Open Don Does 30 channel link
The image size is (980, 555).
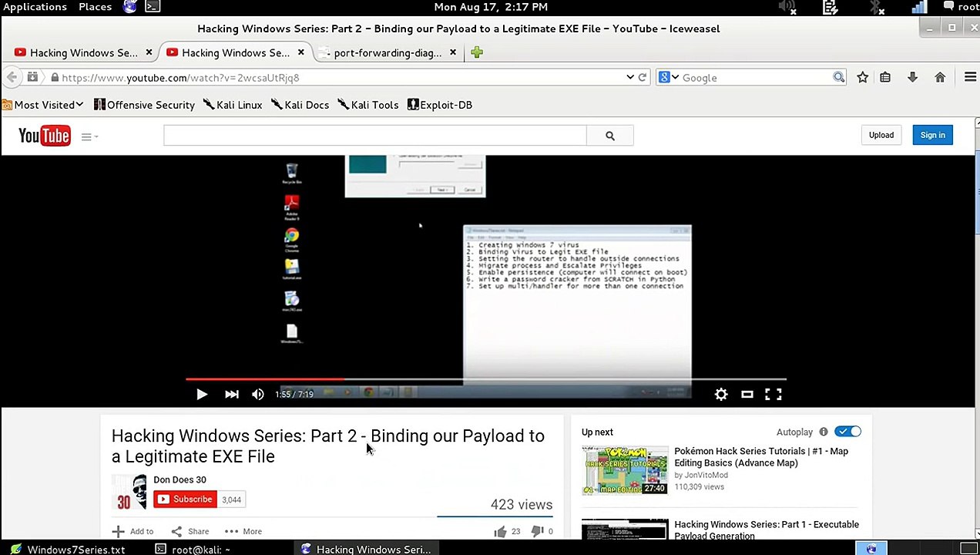click(x=180, y=479)
